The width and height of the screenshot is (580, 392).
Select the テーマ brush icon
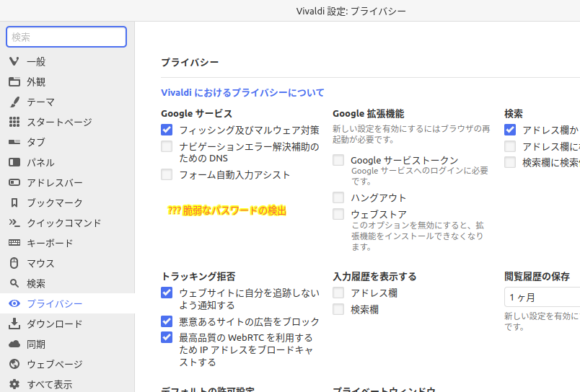(14, 102)
